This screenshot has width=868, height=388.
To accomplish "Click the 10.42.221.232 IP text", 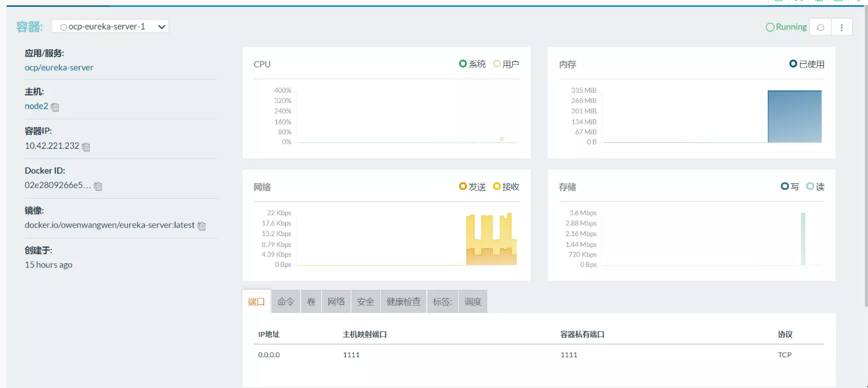I will [x=52, y=146].
